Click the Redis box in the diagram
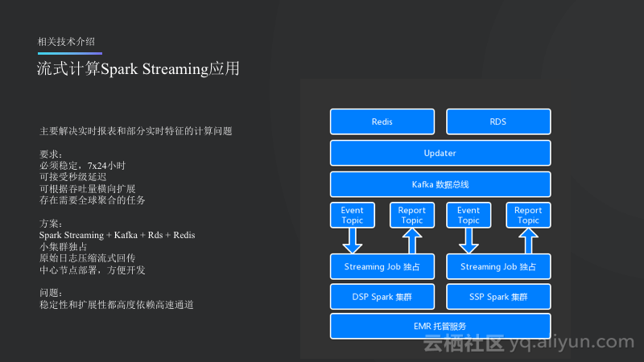Screen dimensions: 644x362 [382, 121]
